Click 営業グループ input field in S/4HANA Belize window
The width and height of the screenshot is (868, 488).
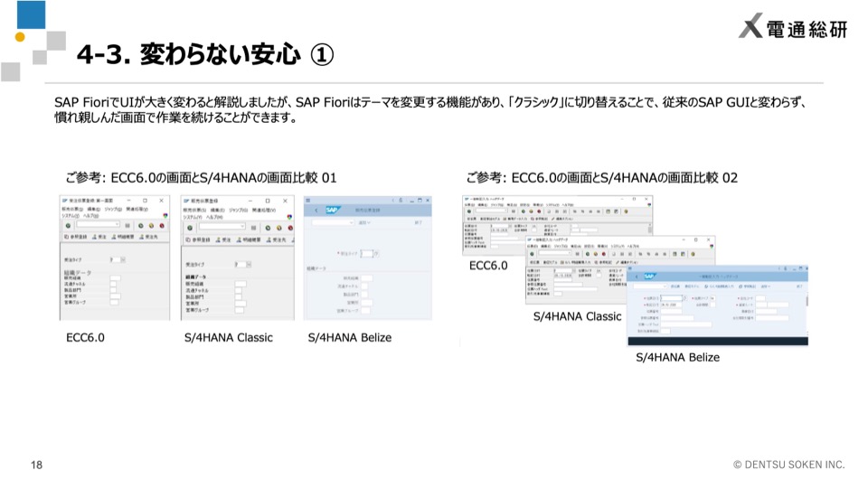click(x=365, y=310)
